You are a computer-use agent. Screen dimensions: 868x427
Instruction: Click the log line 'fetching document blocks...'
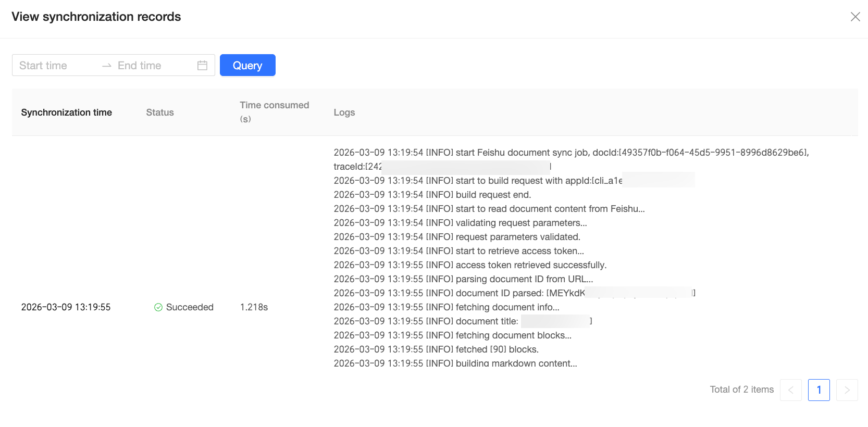pyautogui.click(x=452, y=335)
